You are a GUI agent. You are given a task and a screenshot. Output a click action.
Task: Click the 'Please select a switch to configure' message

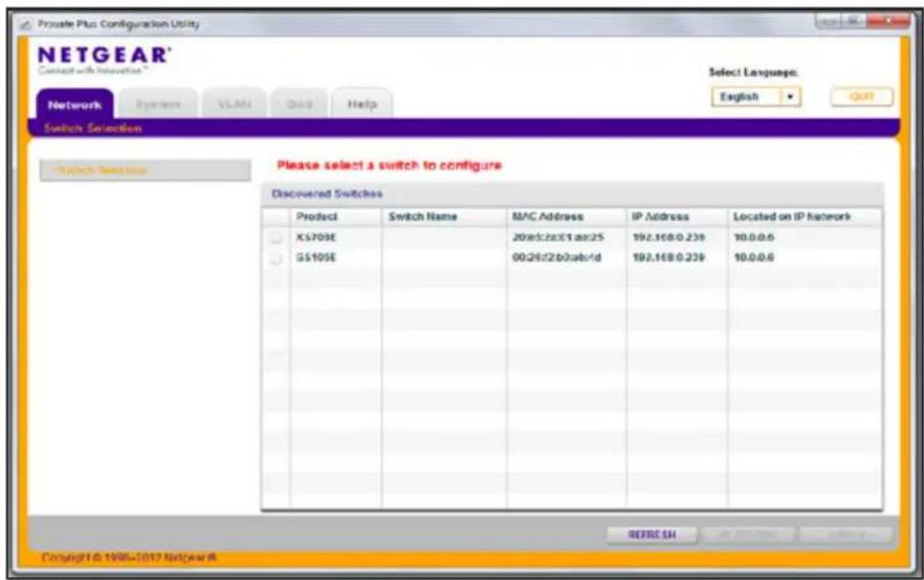pos(389,165)
